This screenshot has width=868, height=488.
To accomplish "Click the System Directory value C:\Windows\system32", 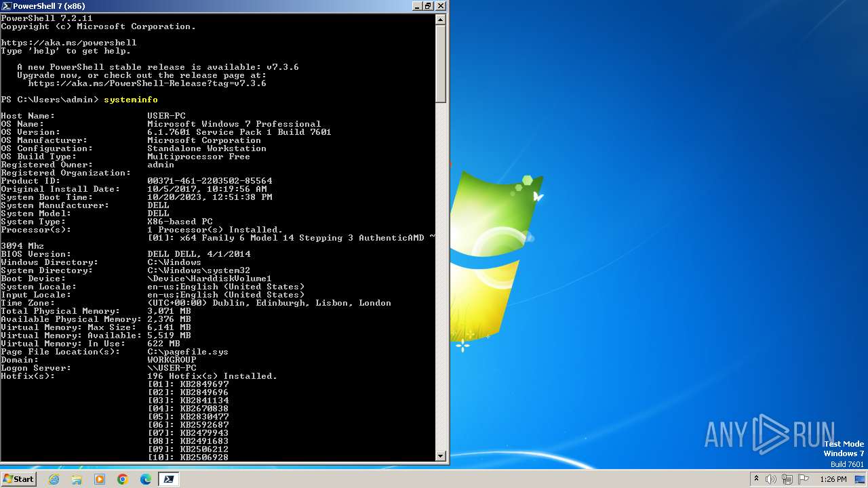I will coord(199,270).
